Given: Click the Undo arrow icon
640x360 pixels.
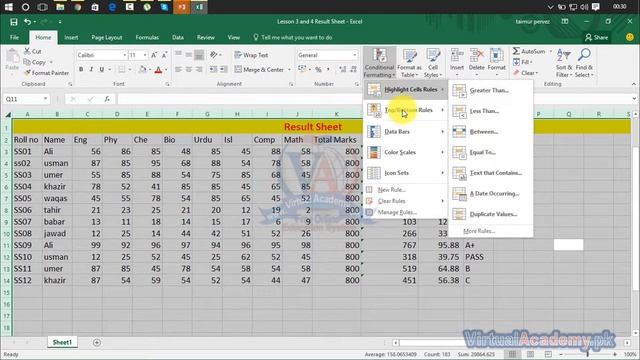Looking at the screenshot, I should point(27,22).
